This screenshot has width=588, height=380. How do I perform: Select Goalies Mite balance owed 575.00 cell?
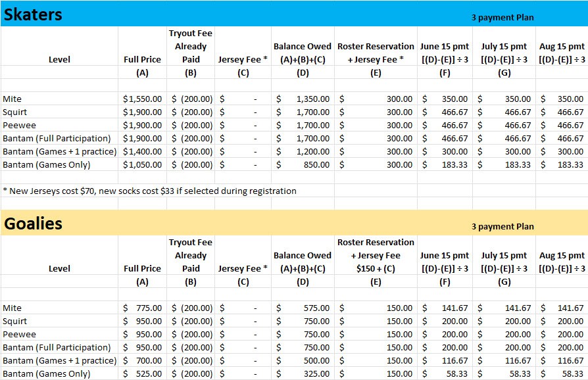[303, 308]
